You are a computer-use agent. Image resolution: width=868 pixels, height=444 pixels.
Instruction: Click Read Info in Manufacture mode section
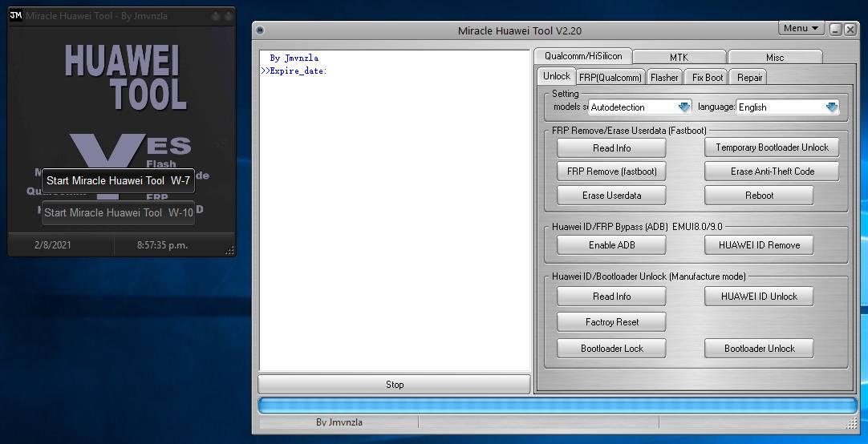click(x=611, y=297)
